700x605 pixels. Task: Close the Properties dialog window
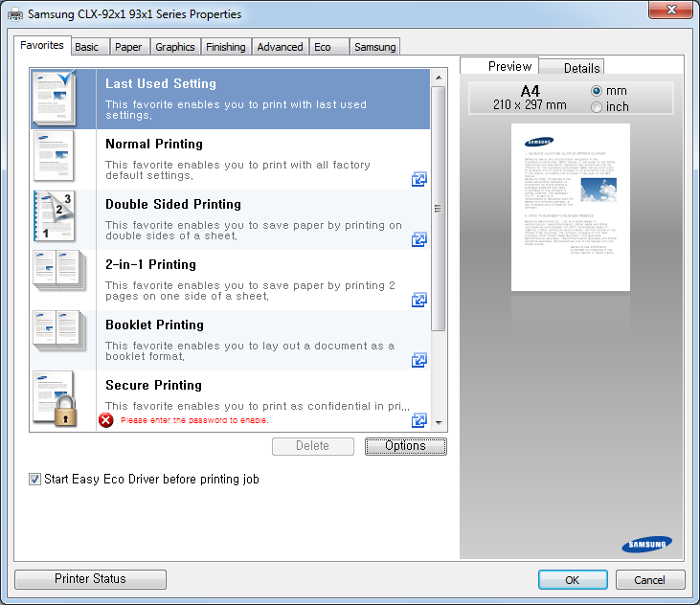pyautogui.click(x=671, y=10)
